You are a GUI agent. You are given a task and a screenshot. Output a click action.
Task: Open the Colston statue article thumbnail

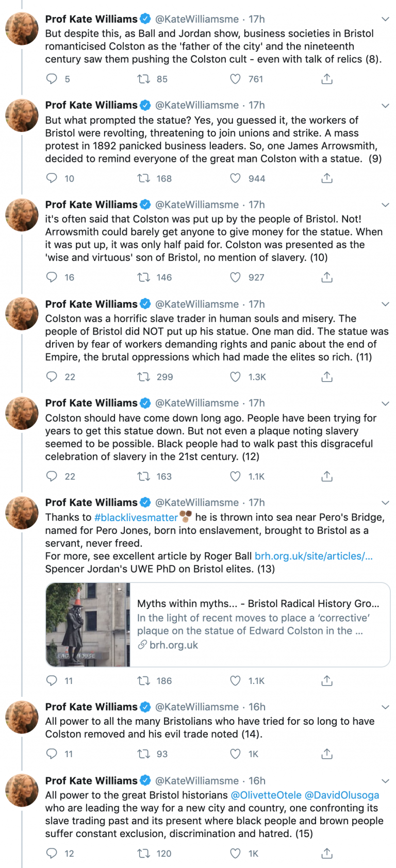point(88,625)
